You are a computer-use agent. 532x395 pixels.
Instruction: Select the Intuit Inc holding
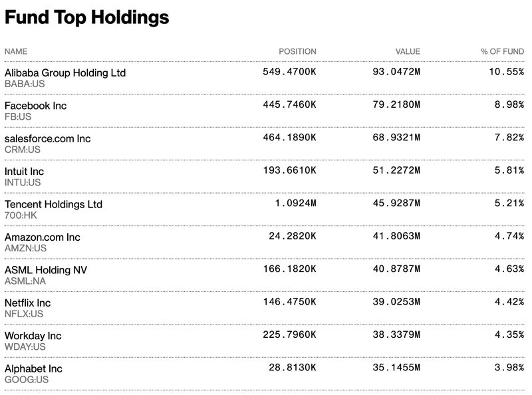click(25, 171)
